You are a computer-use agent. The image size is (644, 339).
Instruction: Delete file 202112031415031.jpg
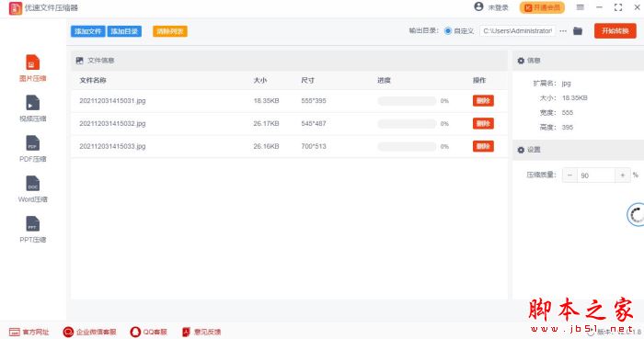[x=483, y=101]
